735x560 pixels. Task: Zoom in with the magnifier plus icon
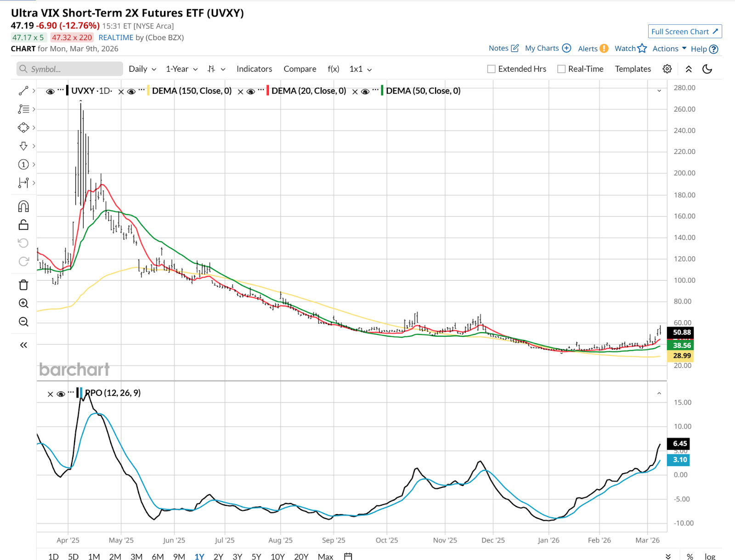[23, 303]
